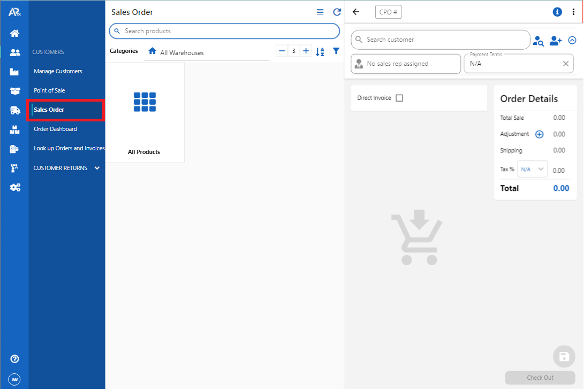584x392 pixels.
Task: Collapse the customer panel with chevron up
Action: 572,40
